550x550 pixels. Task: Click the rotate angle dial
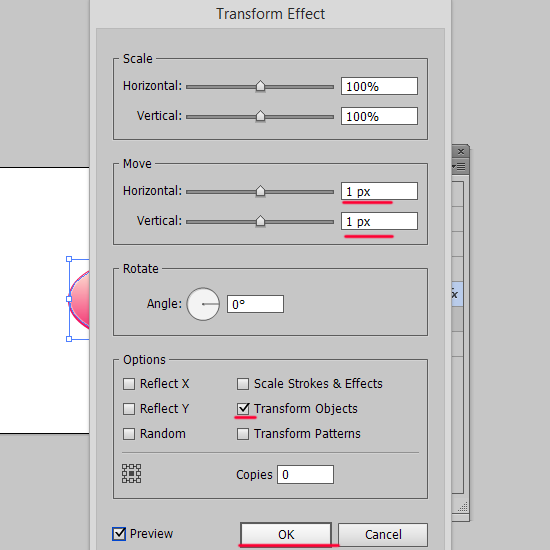point(203,304)
